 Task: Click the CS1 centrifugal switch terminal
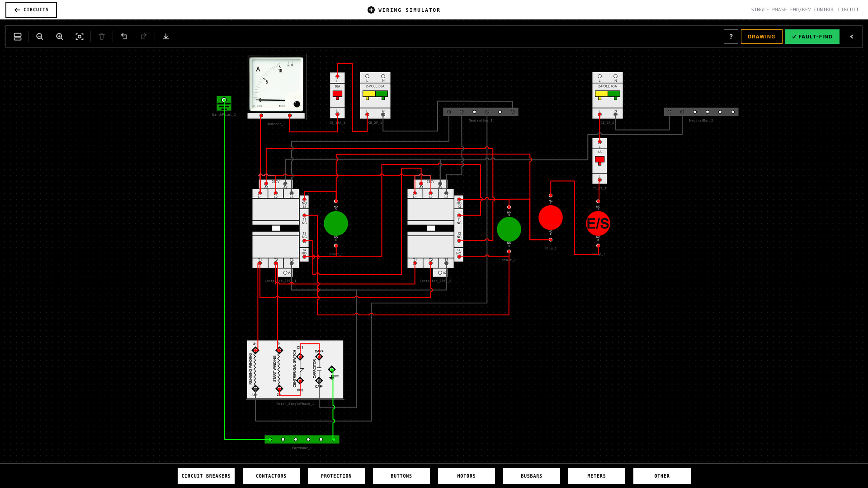(300, 357)
